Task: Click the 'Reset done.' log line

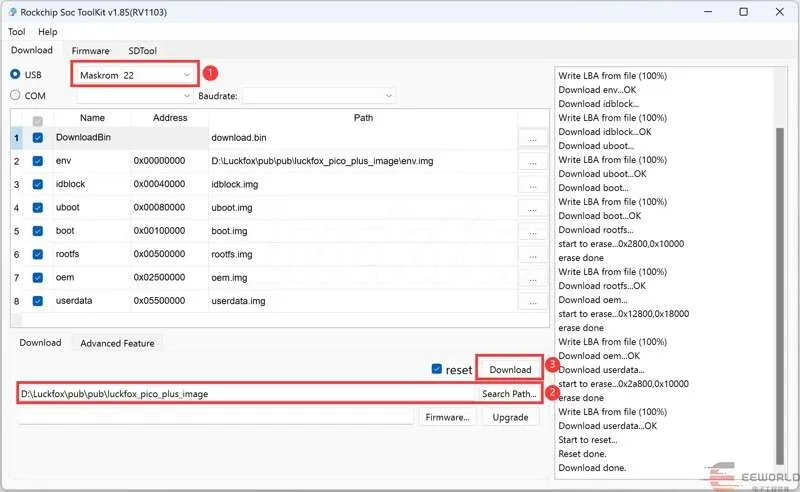Action: pos(583,454)
